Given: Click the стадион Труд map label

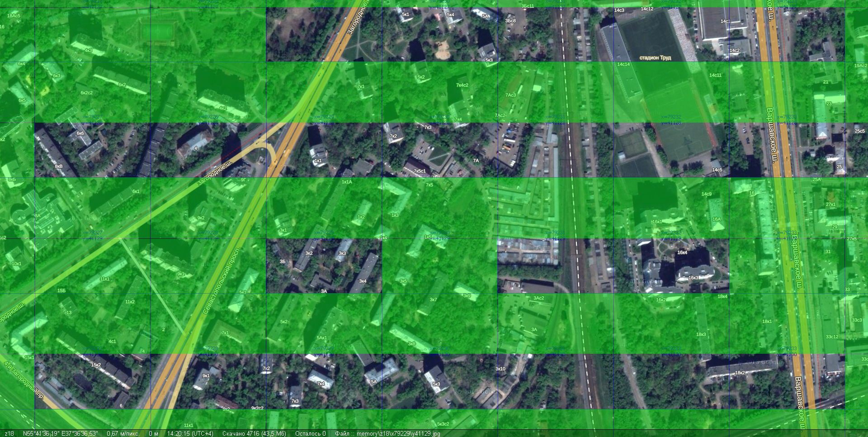Looking at the screenshot, I should pos(655,58).
